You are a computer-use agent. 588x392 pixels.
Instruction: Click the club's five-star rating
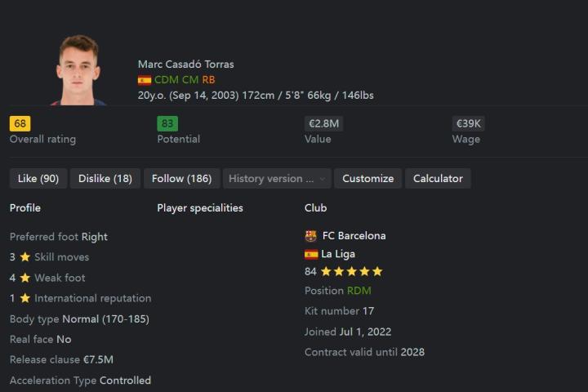coord(352,272)
